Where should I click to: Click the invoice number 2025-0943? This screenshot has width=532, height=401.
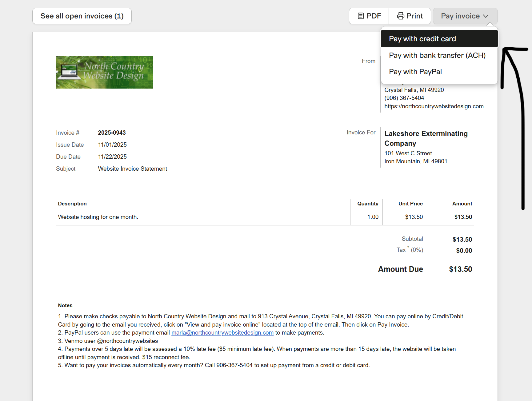[x=112, y=133]
